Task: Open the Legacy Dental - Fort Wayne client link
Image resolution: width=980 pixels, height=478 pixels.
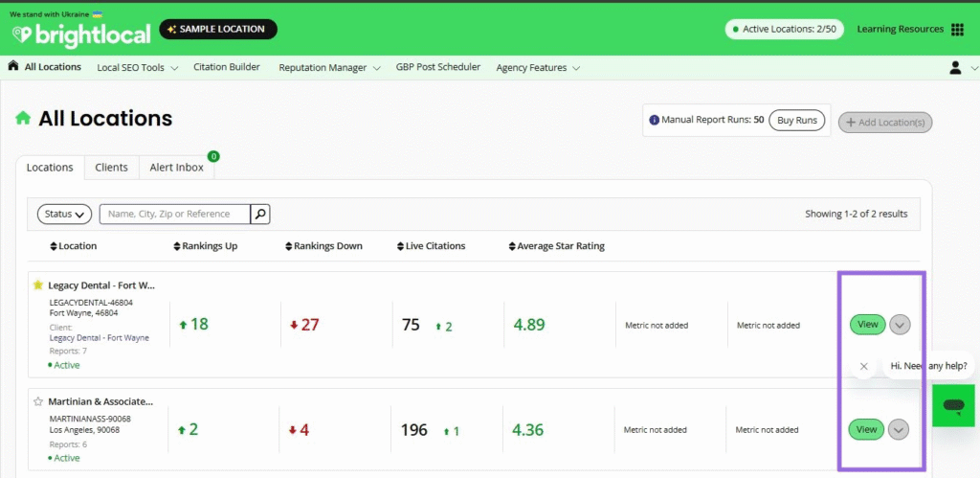Action: pos(99,338)
